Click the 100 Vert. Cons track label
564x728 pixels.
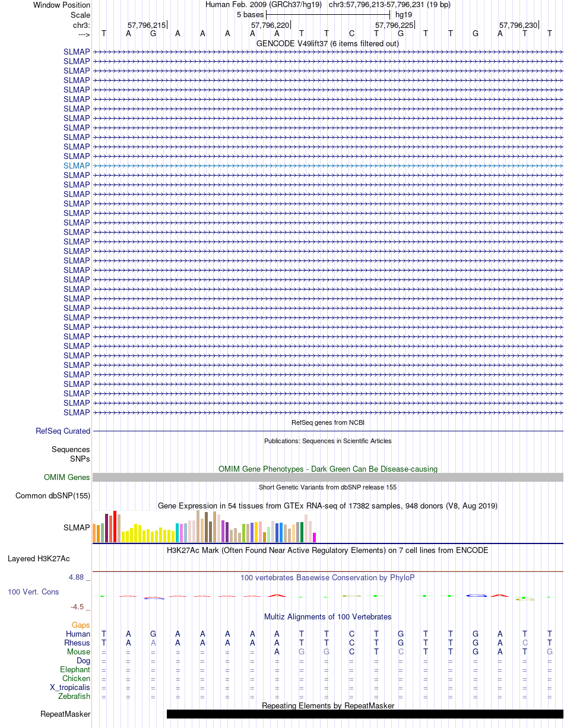[34, 592]
